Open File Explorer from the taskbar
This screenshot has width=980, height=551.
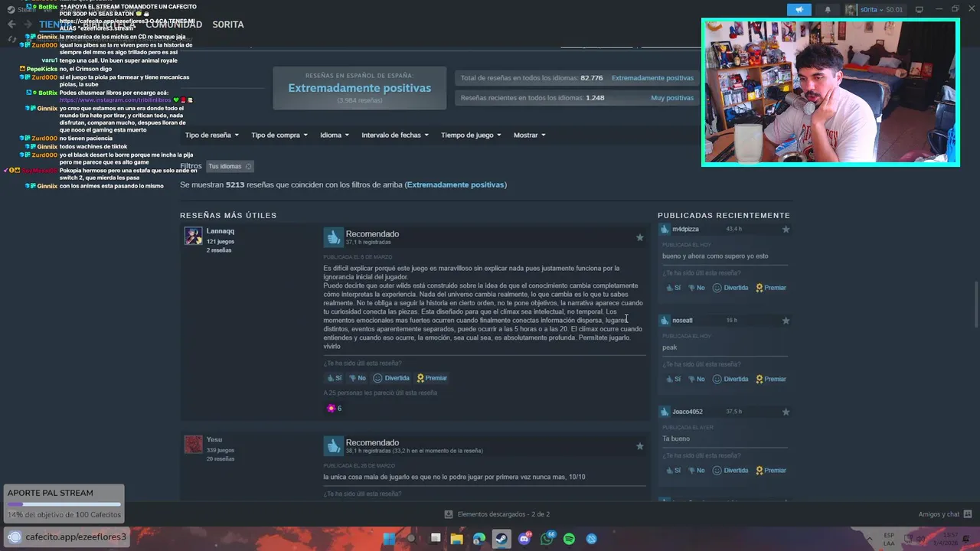click(x=456, y=539)
